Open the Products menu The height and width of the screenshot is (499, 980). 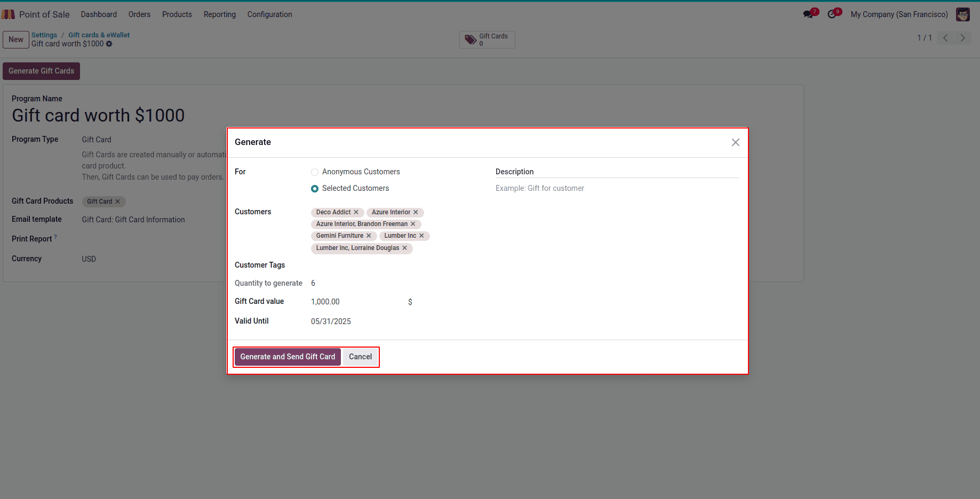point(177,14)
